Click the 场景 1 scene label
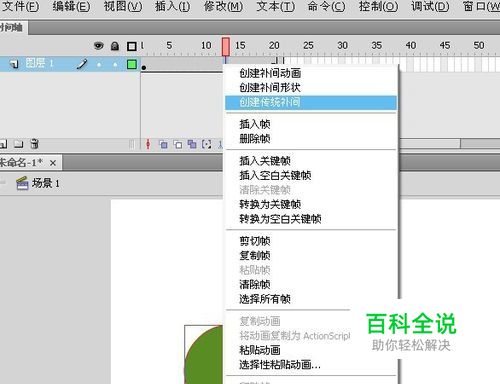Image resolution: width=500 pixels, height=384 pixels. [46, 183]
